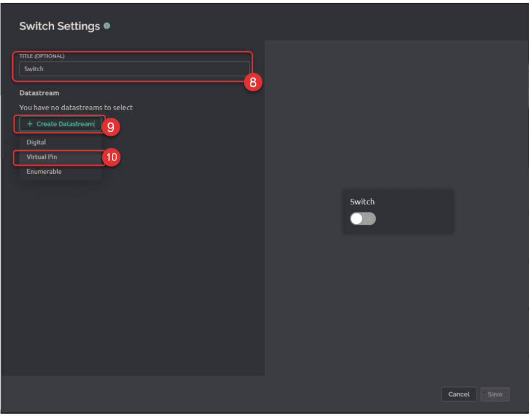Choose the Virtual Pin datastream option
Screen dimensions: 532x418
pos(42,157)
